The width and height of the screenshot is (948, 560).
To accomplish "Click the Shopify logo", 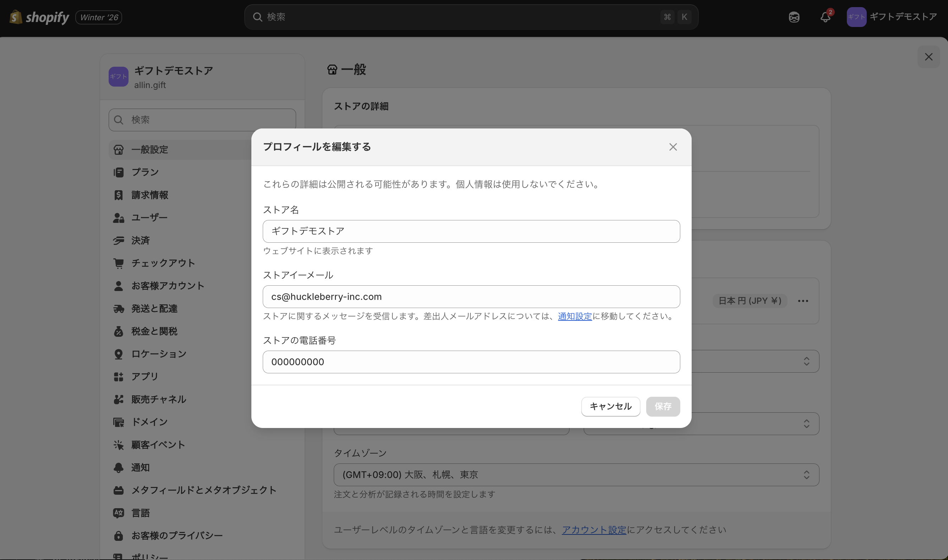I will pyautogui.click(x=39, y=17).
